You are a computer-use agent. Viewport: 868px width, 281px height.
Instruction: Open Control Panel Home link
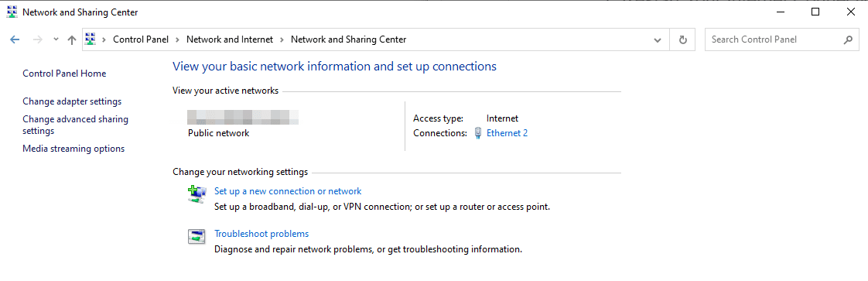pyautogui.click(x=64, y=74)
